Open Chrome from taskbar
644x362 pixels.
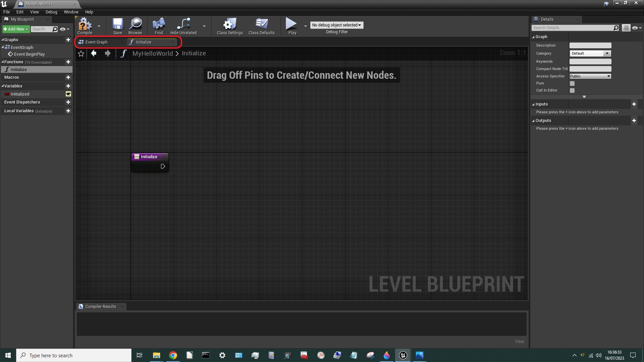[173, 355]
